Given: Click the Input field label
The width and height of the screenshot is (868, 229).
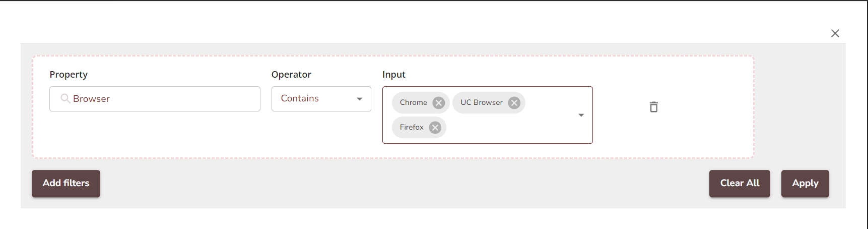Looking at the screenshot, I should coord(393,75).
